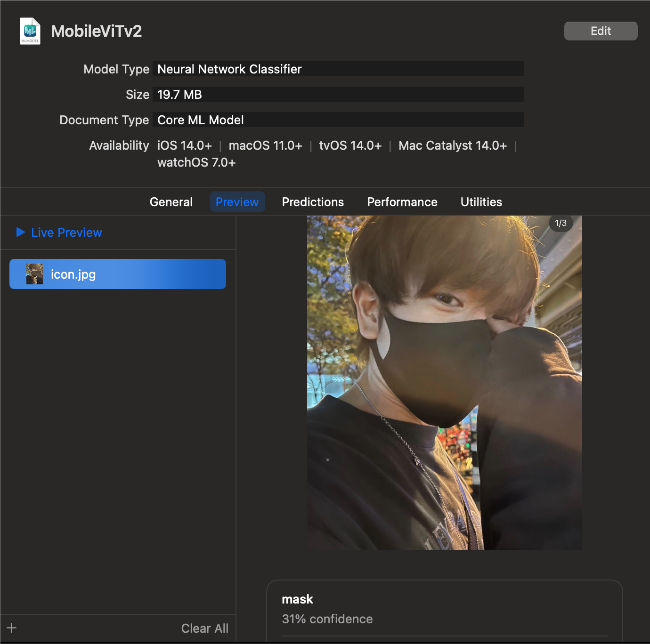Click the large preview photo

tap(444, 382)
